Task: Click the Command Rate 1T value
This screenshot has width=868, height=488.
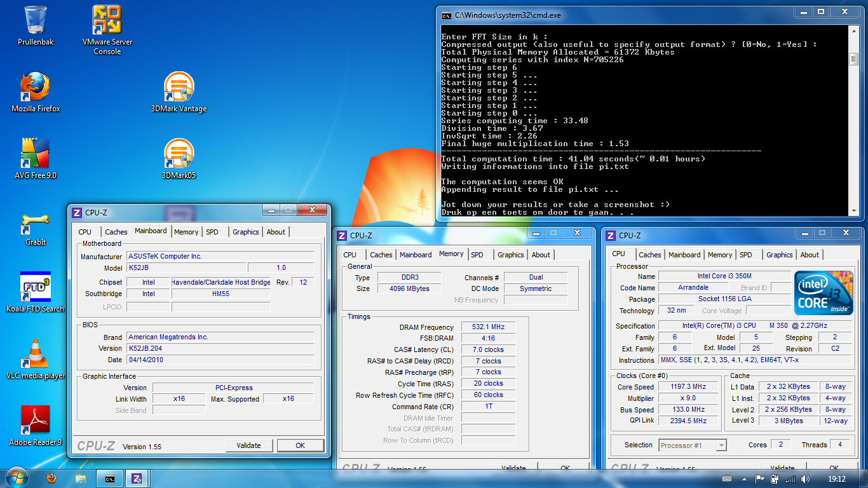Action: pos(488,406)
